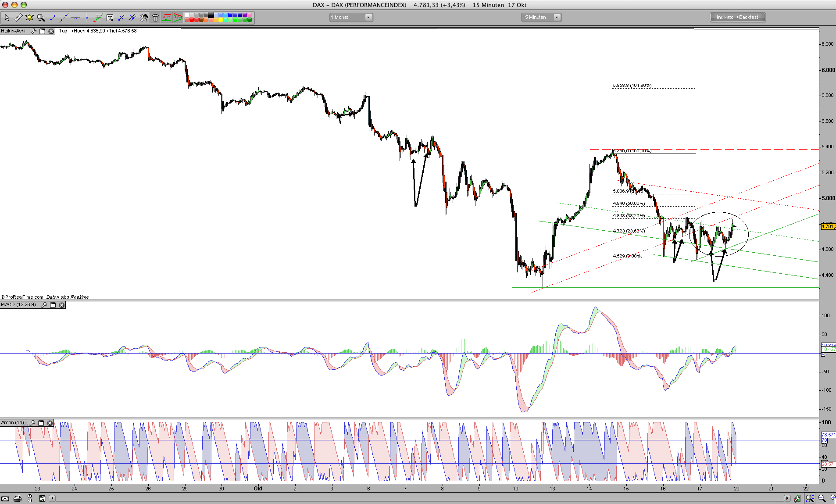The image size is (836, 504).
Task: Click the '4.940 (50,00%)' Fibonacci label
Action: click(x=629, y=204)
